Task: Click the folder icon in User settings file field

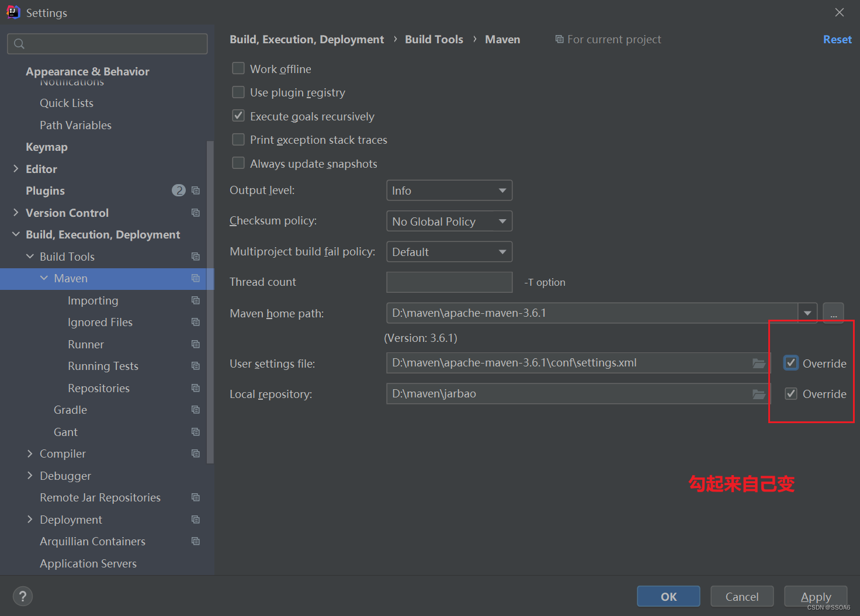Action: click(758, 363)
